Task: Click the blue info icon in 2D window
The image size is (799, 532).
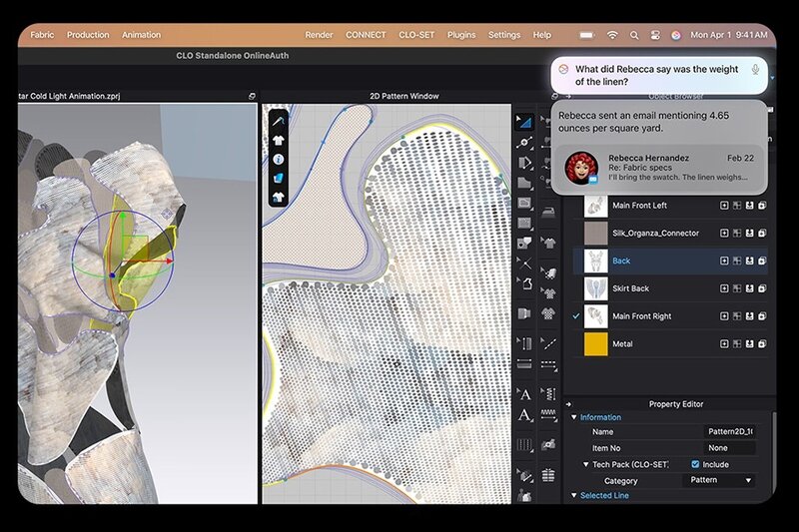Action: click(279, 159)
